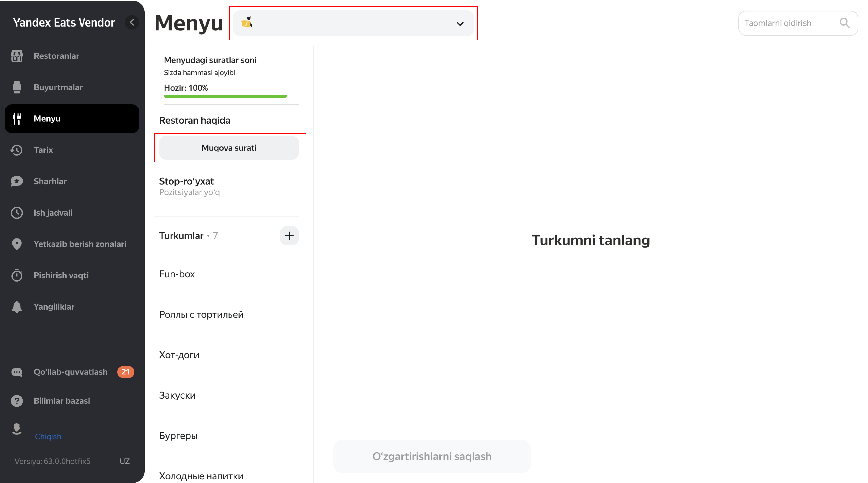The width and height of the screenshot is (868, 483).
Task: Add a new category with plus button
Action: point(289,236)
